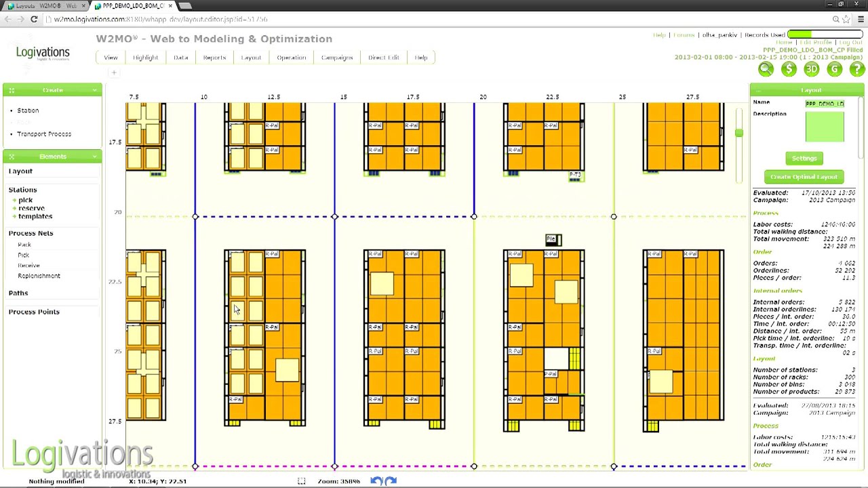Open the Campaigns menu
The width and height of the screenshot is (868, 488).
337,58
